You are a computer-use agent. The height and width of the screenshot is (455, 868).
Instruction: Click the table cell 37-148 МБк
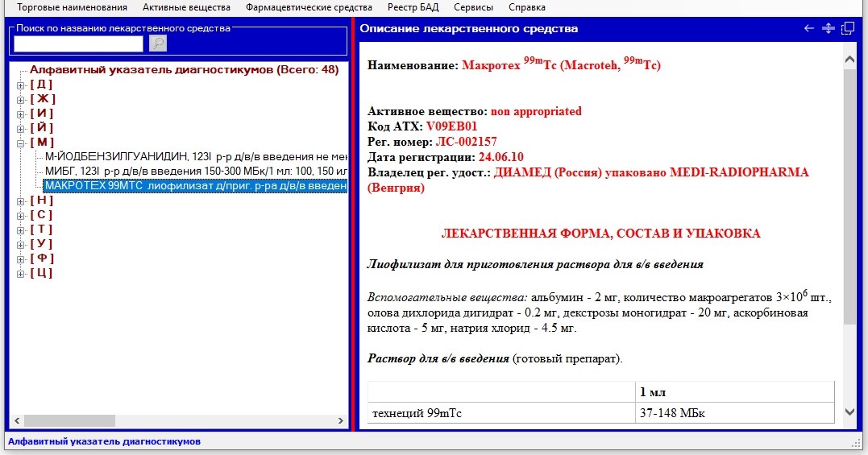(x=734, y=413)
